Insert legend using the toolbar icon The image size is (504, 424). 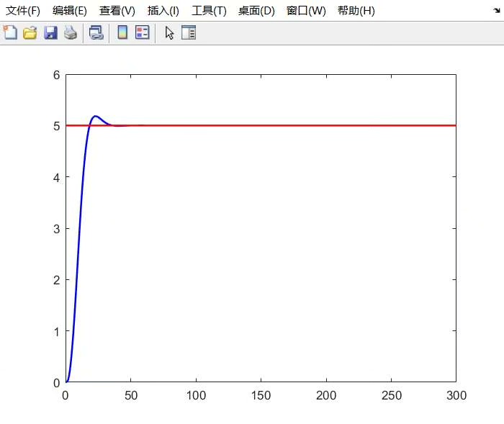(143, 32)
